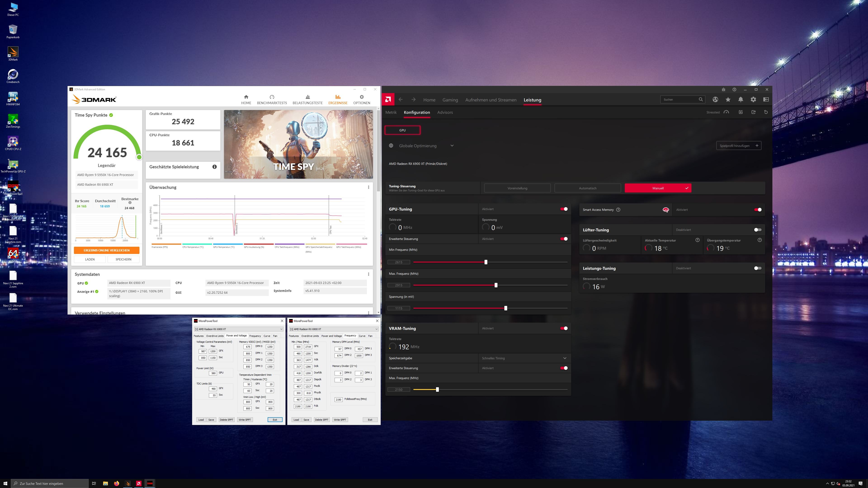Toggle Radeon sidebar layout icon
Viewport: 868px width, 488px height.
[766, 99]
